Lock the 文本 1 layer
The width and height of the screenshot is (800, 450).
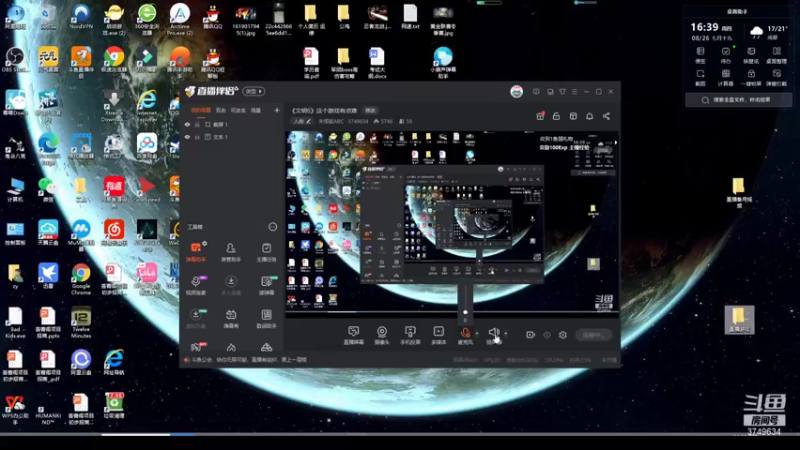tap(197, 137)
